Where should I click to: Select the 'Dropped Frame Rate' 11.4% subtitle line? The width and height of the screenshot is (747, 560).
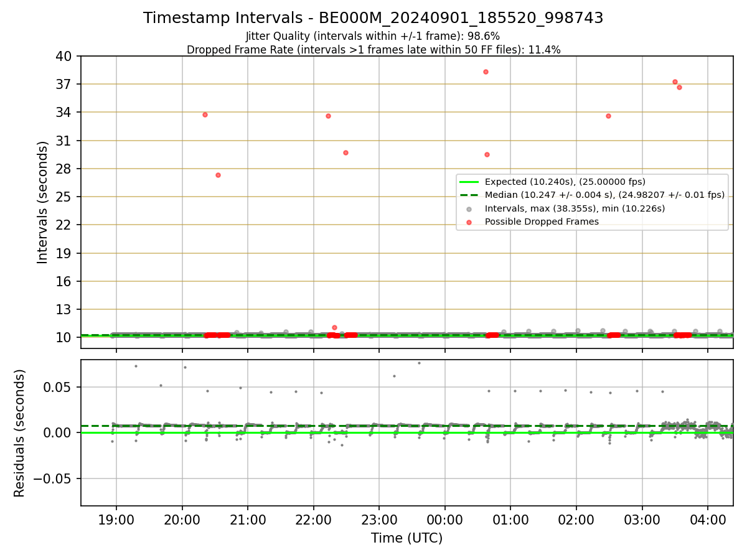(374, 50)
